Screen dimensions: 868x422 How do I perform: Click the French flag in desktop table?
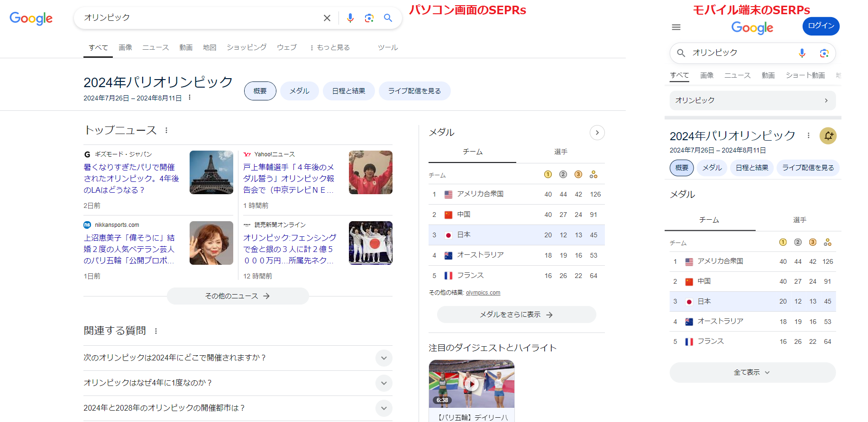click(448, 276)
